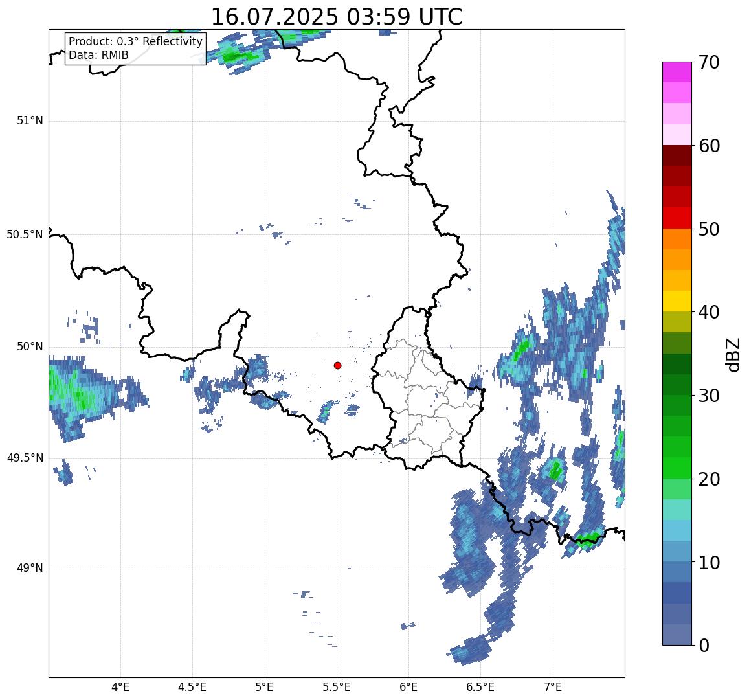The width and height of the screenshot is (749, 700).
Task: Click the dark red colorbar segment below 60
Action: [x=677, y=155]
